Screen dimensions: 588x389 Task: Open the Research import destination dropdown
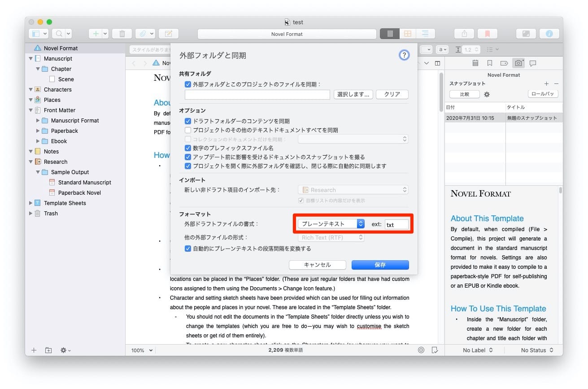[x=353, y=190]
